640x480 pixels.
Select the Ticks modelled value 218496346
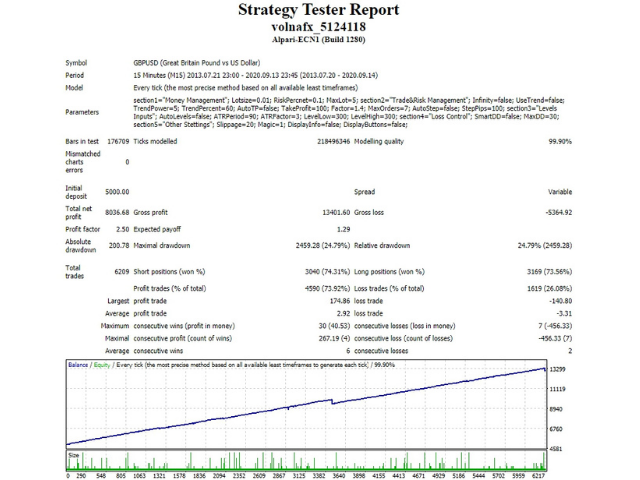[x=333, y=142]
